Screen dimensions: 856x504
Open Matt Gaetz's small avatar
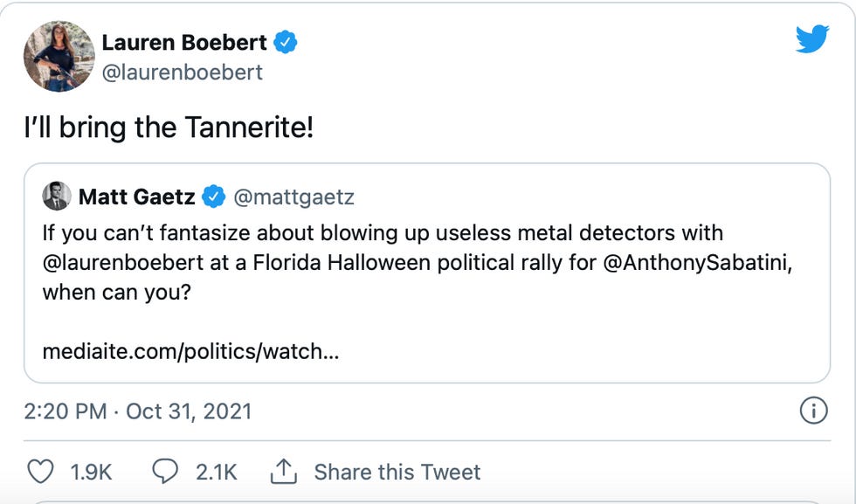(57, 197)
